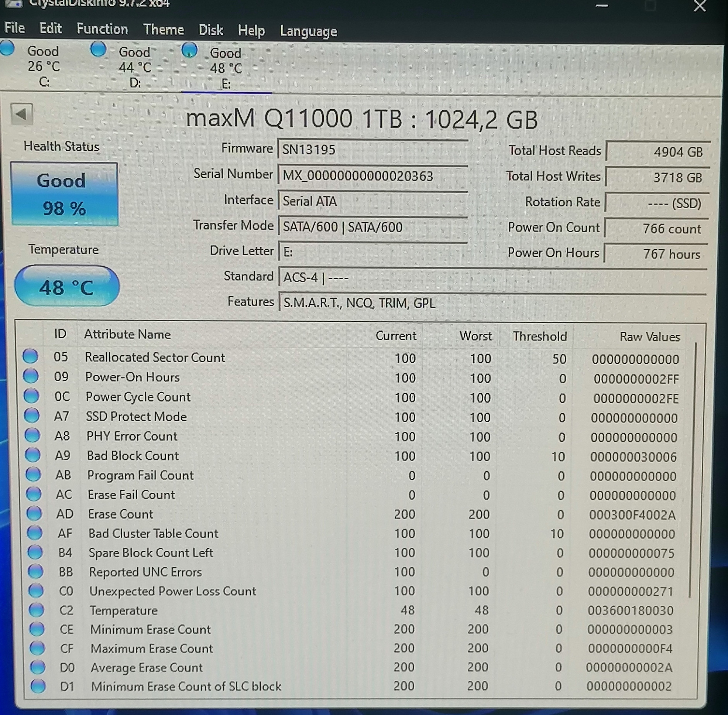Click the Attribute Name column header
Viewport: 728px width, 715px height.
coord(127,334)
